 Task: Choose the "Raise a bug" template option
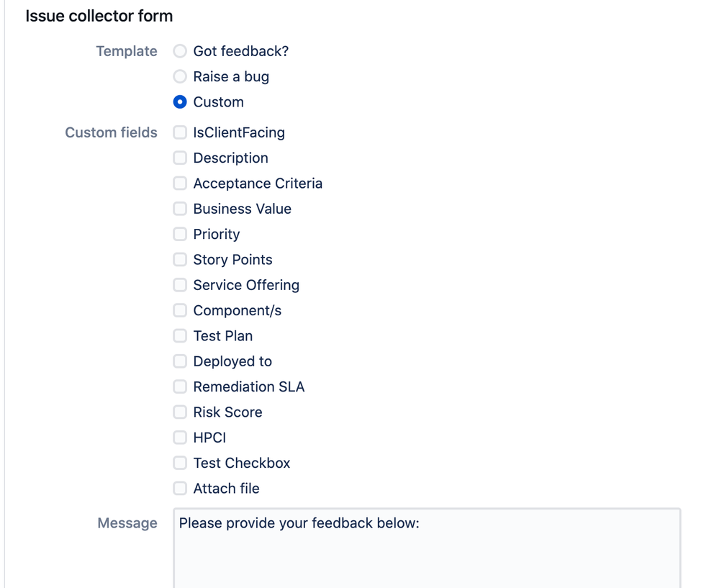(x=180, y=76)
